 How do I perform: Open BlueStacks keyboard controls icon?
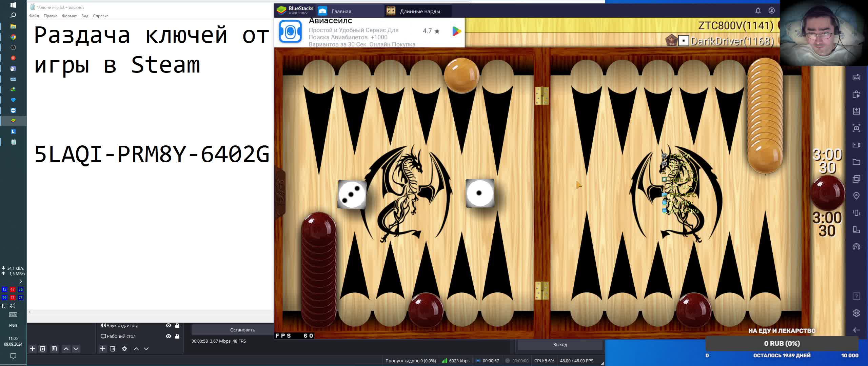click(x=856, y=78)
